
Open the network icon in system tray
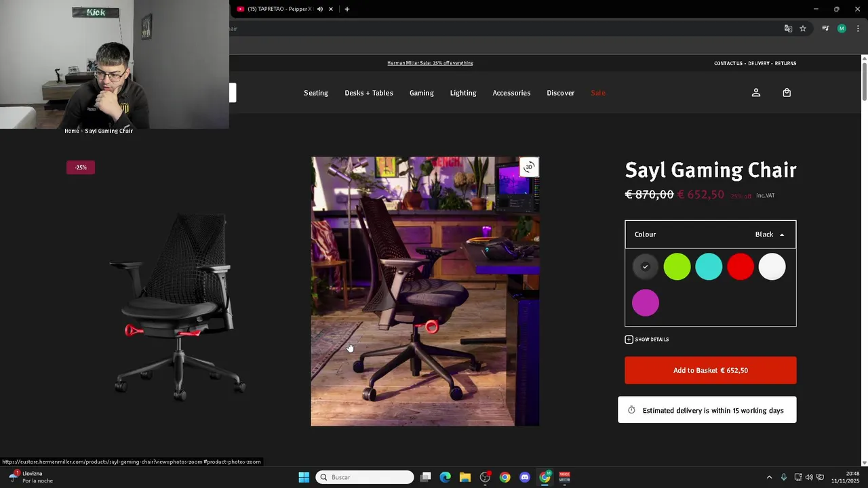click(798, 477)
